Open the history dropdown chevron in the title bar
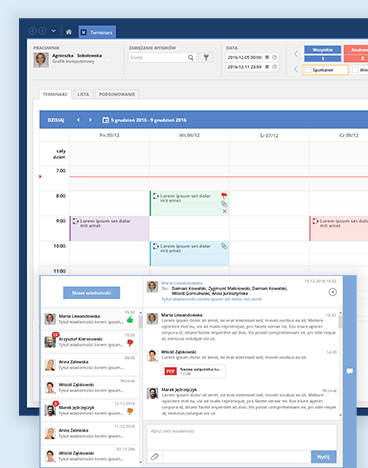368x468 pixels. (x=53, y=31)
